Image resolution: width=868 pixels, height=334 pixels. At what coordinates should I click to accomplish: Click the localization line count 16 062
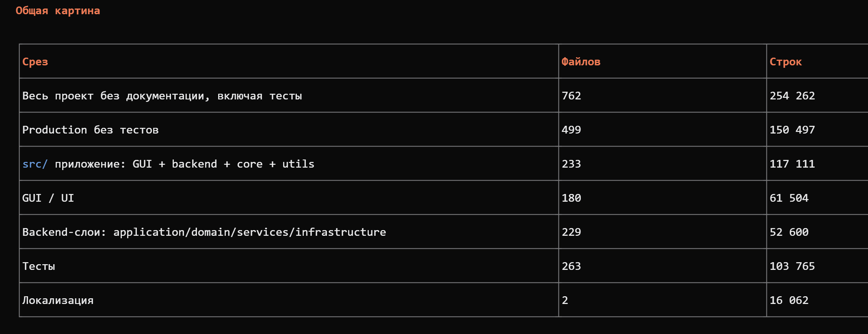click(789, 300)
